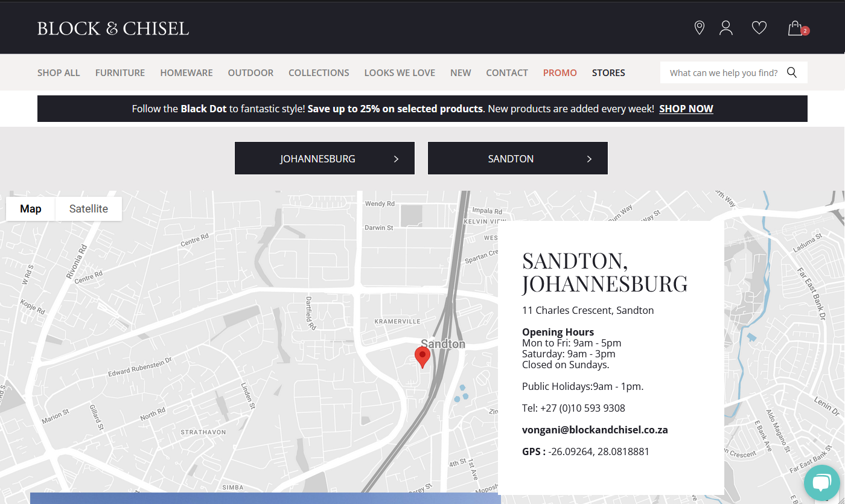The height and width of the screenshot is (504, 845).
Task: Open the shopping bag cart icon
Action: click(x=795, y=28)
